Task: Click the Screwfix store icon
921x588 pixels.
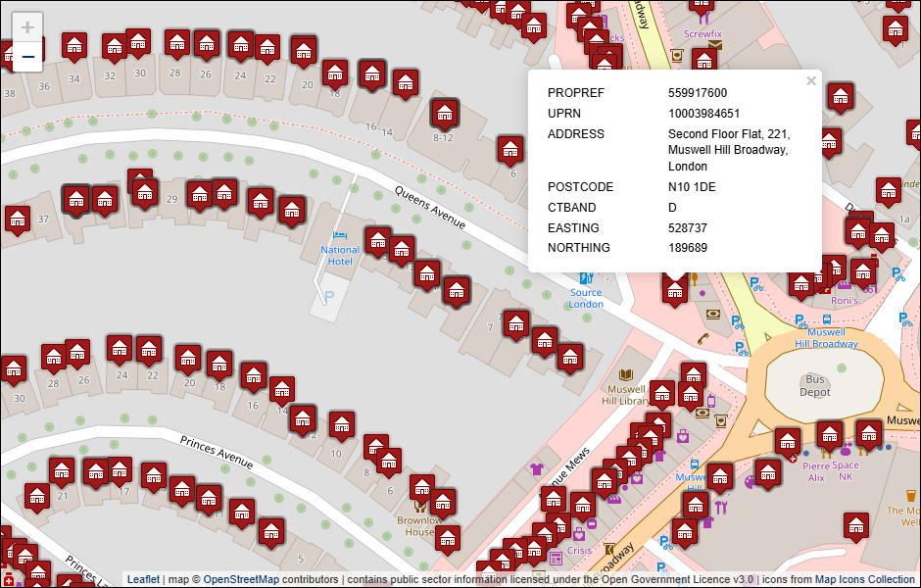Action: 703,18
